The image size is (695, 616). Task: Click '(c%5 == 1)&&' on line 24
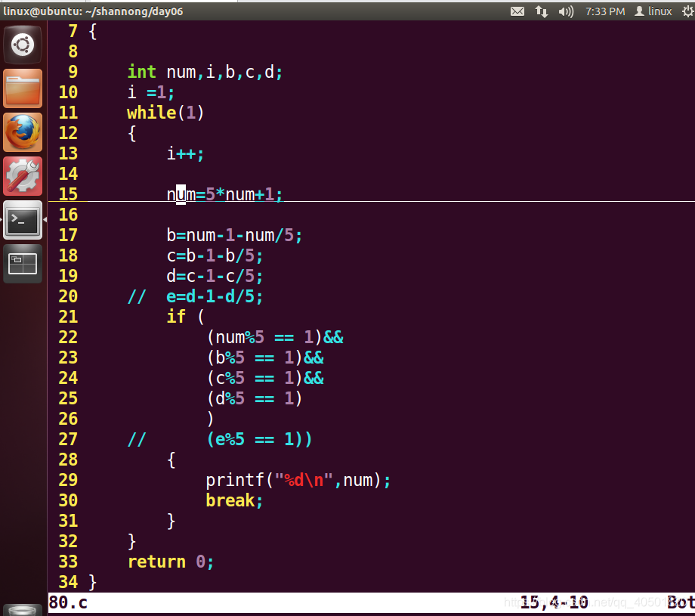click(265, 379)
